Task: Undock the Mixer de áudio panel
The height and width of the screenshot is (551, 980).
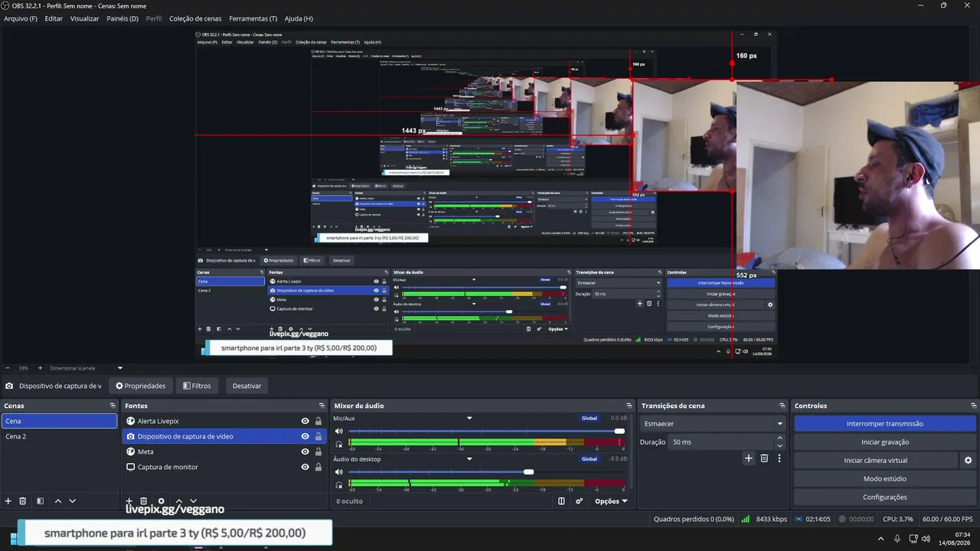Action: [629, 406]
